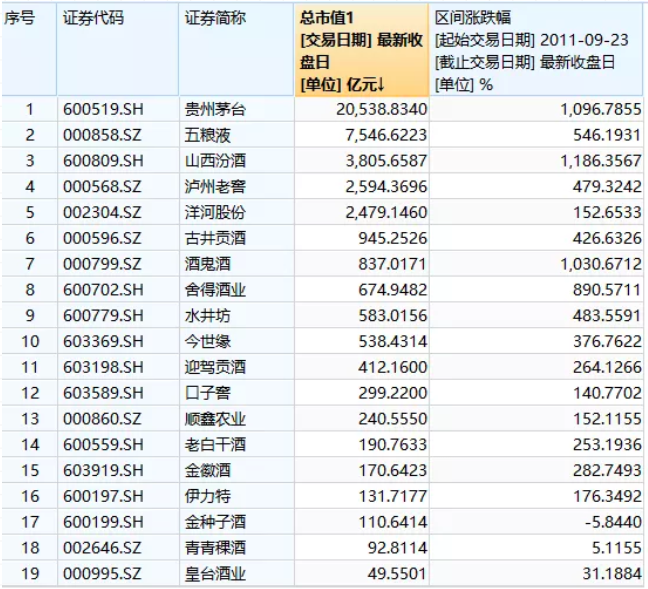Click change value 1,186.3567

point(600,161)
